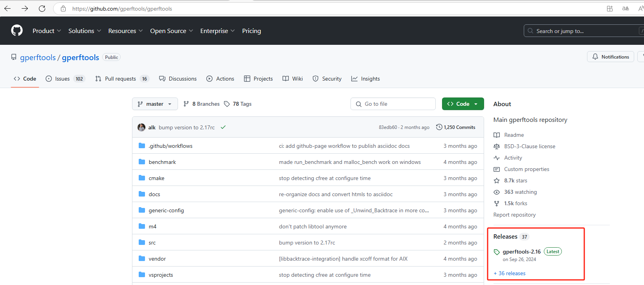The width and height of the screenshot is (644, 285).
Task: Click the .github/workflows folder icon
Action: pyautogui.click(x=142, y=146)
